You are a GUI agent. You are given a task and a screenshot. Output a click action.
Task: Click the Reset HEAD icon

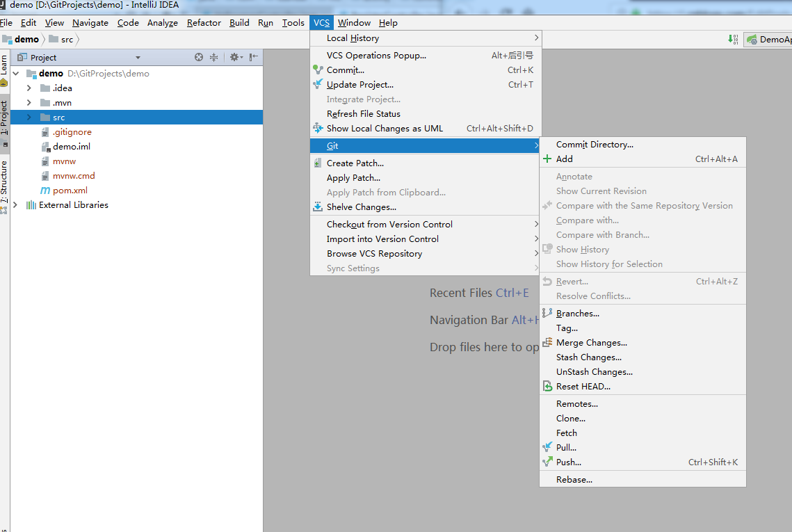click(547, 386)
